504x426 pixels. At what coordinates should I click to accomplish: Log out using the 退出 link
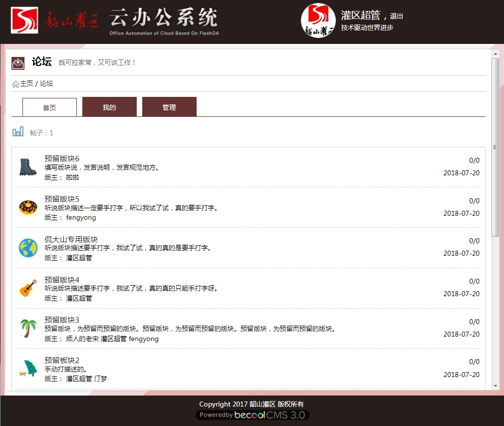[x=397, y=16]
